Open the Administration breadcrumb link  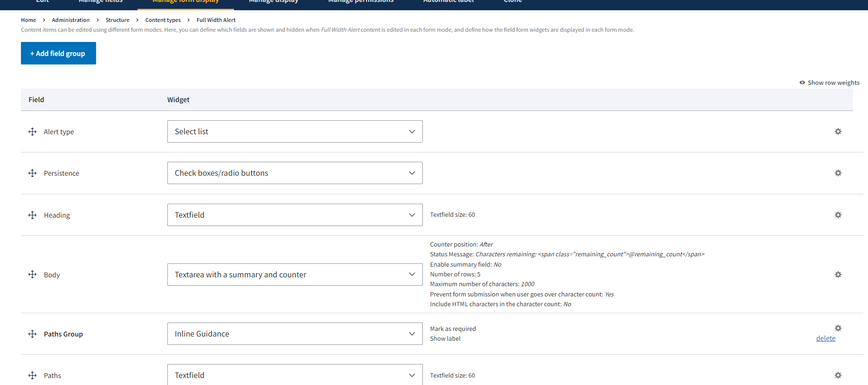[x=71, y=20]
